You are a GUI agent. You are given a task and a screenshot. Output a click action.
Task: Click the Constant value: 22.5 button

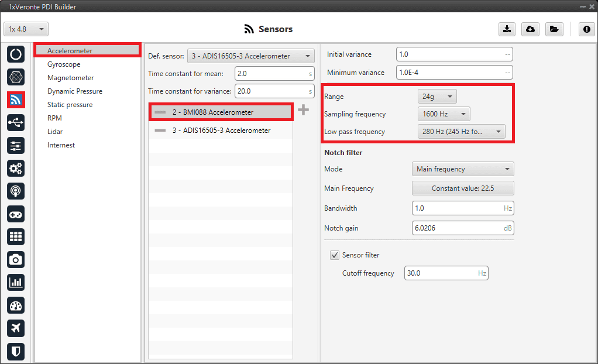point(462,188)
